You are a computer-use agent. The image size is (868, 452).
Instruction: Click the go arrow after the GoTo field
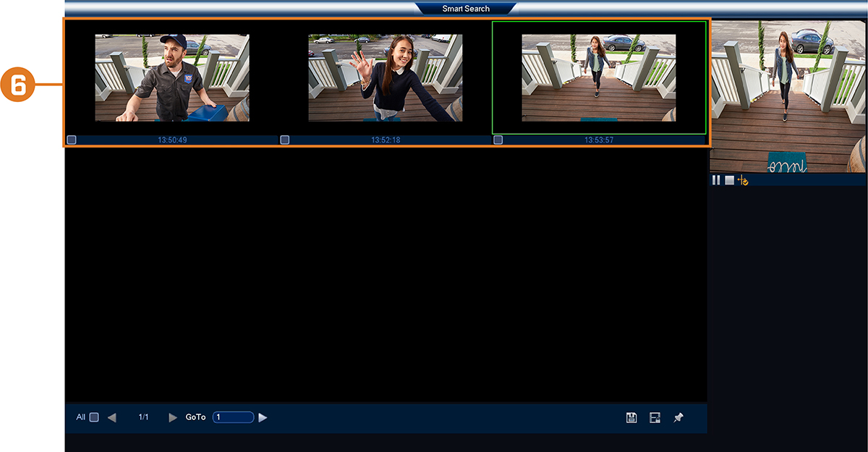tap(263, 417)
